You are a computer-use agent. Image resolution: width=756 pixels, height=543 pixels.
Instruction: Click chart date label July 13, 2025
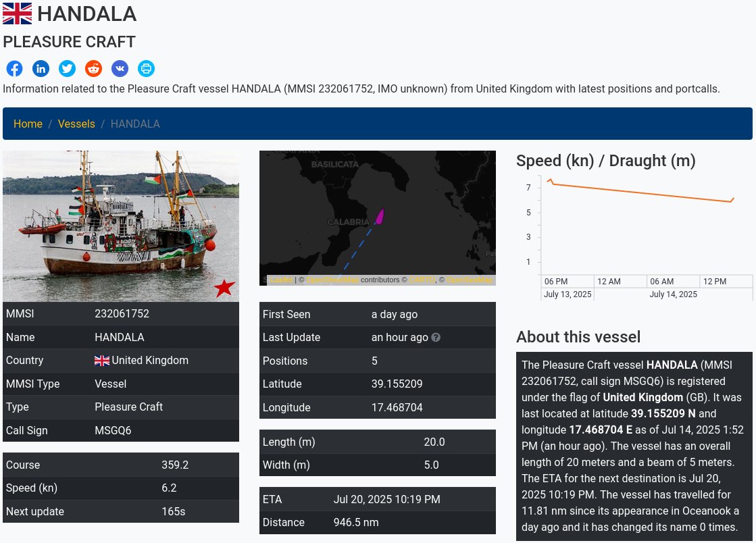tap(568, 294)
